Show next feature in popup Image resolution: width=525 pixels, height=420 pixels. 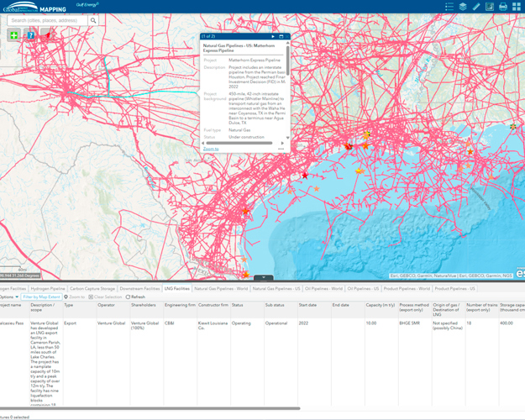[273, 36]
